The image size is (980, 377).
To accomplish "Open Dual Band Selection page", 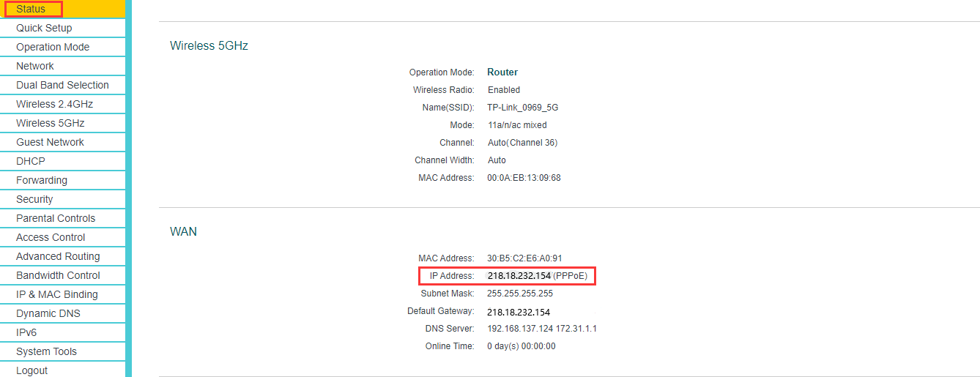I will (x=62, y=85).
